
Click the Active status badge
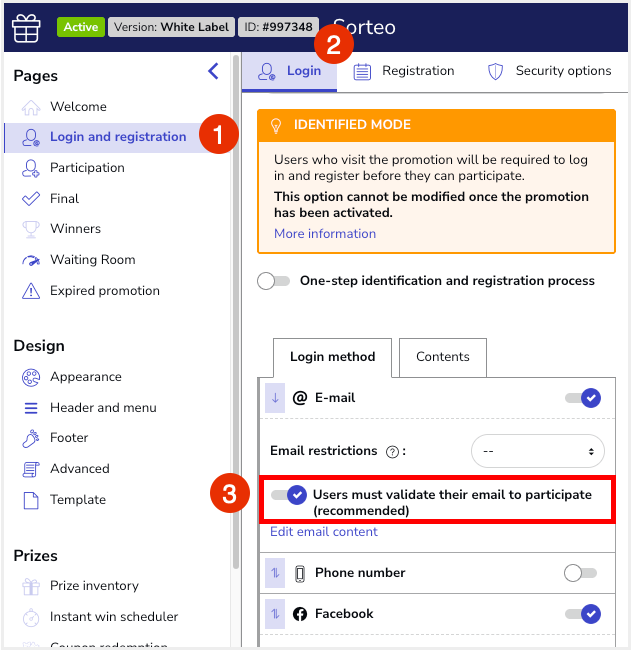coord(81,27)
